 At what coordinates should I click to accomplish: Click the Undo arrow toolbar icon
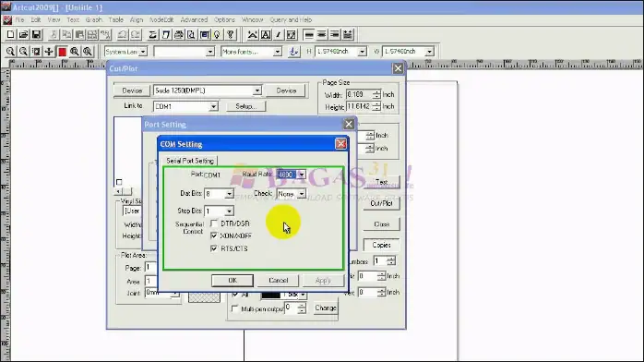tap(123, 35)
